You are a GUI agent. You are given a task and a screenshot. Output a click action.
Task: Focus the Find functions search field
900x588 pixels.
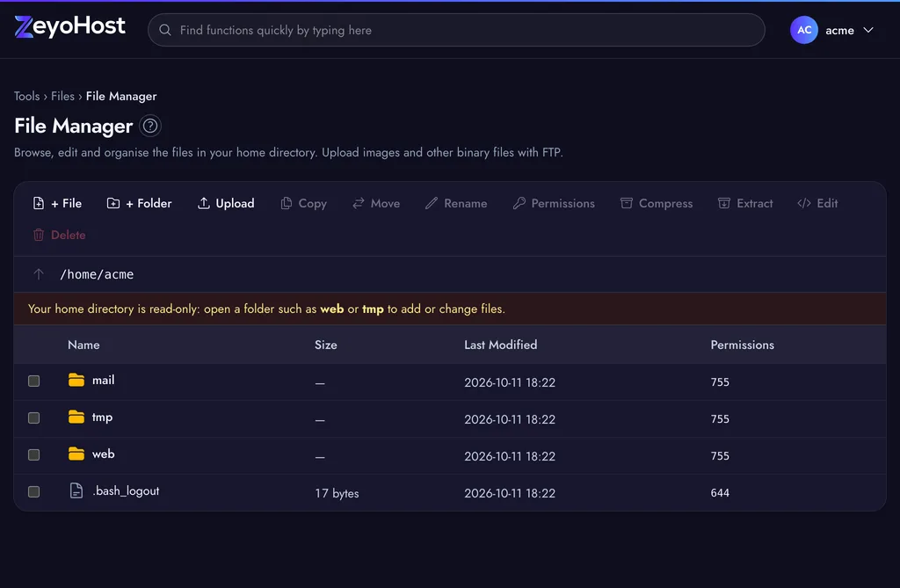(456, 30)
